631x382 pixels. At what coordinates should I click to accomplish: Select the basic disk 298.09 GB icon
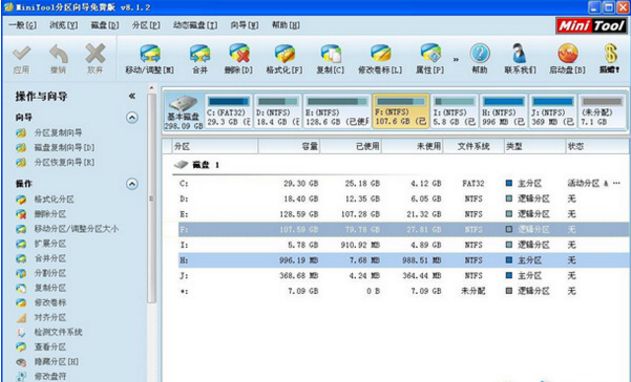coord(184,112)
